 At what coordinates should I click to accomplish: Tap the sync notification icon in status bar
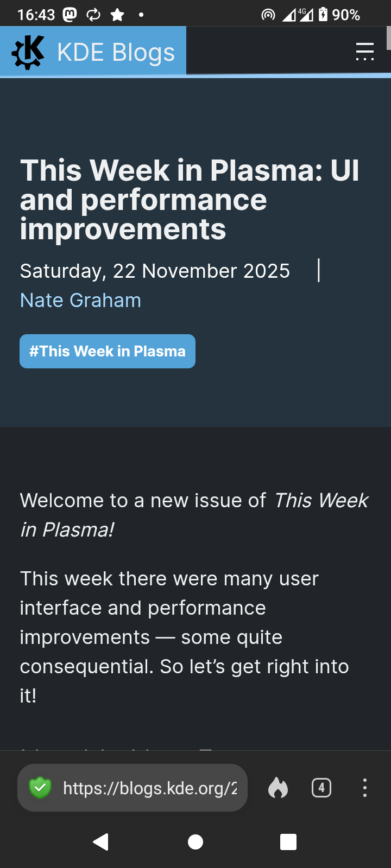(x=93, y=15)
